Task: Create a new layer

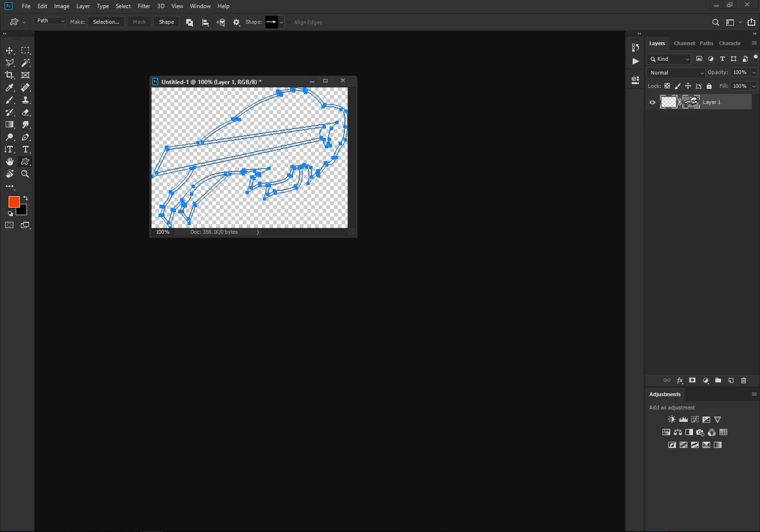Action: pos(731,380)
